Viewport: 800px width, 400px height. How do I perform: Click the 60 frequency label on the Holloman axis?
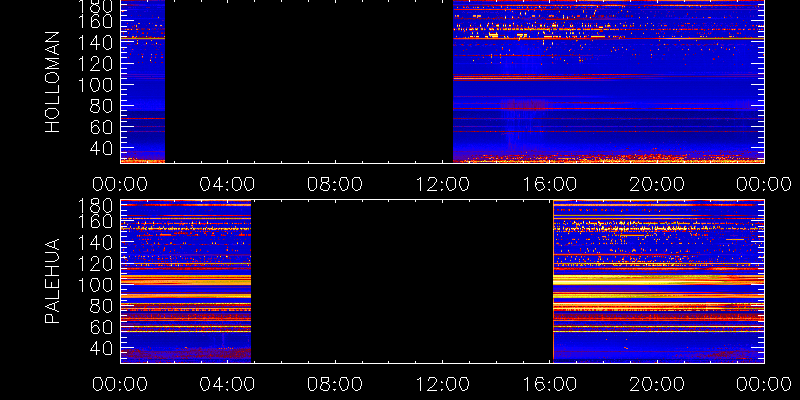(101, 127)
